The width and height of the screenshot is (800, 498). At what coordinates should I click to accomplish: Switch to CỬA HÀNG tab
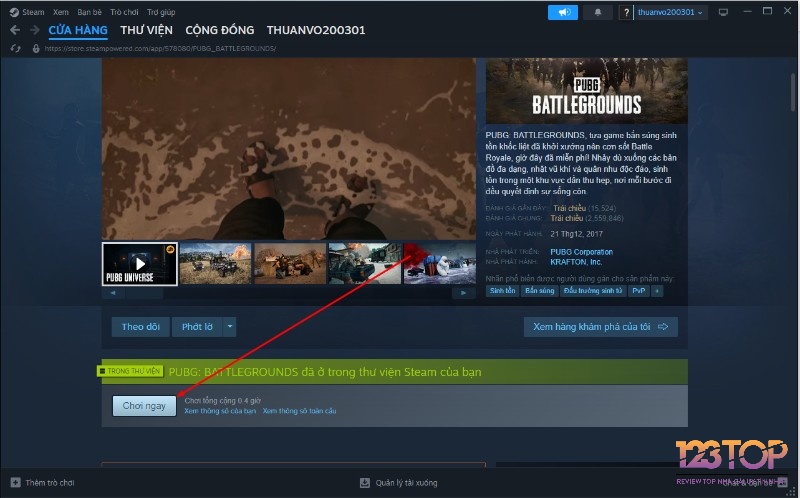click(x=78, y=30)
